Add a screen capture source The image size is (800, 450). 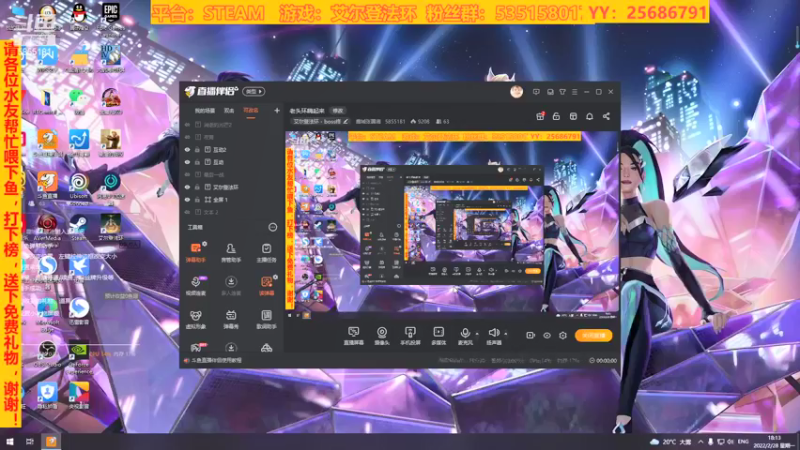point(353,336)
